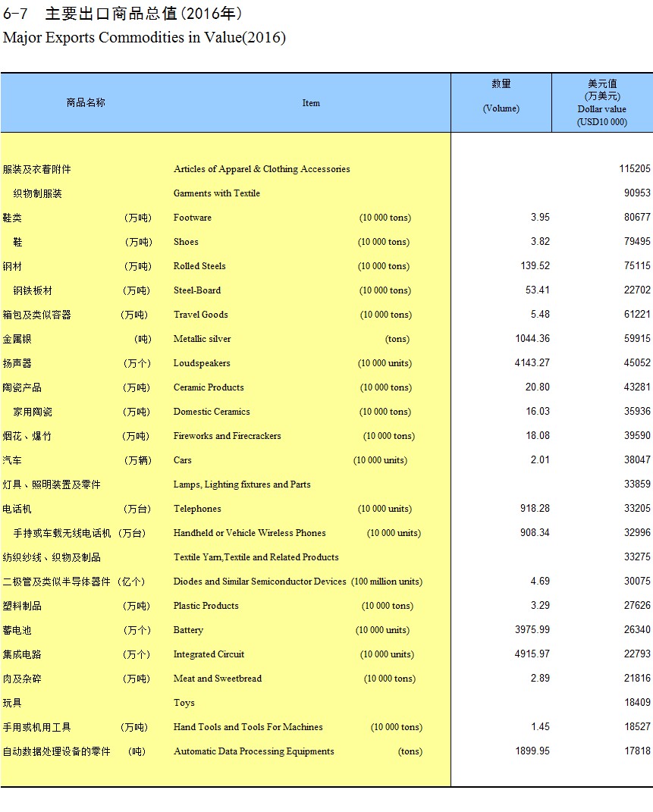
Task: Click the Shoes value 79495
Action: click(x=637, y=241)
